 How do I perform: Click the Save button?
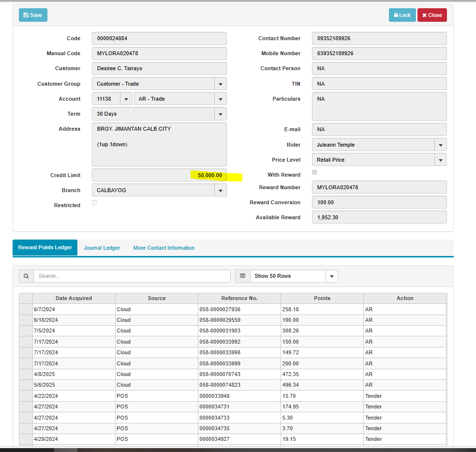pos(33,15)
